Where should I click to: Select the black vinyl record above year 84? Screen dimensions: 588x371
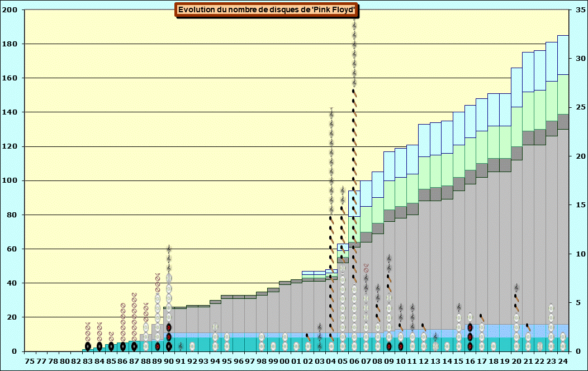[x=99, y=346]
